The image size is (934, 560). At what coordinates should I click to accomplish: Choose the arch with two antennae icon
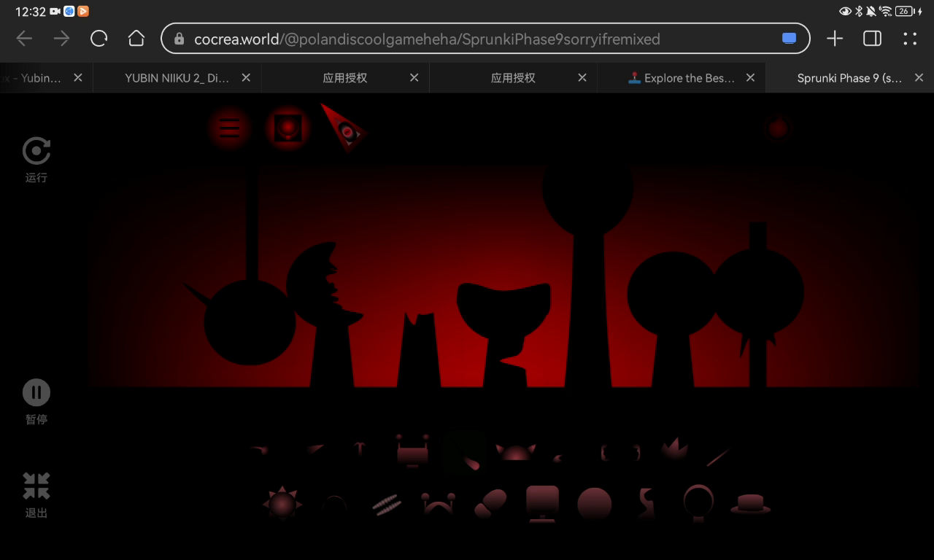(438, 504)
